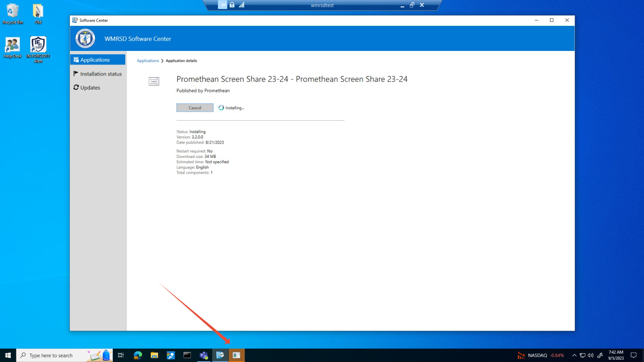This screenshot has height=362, width=644.
Task: Click the pen/ink workspace tray icon
Action: click(x=600, y=355)
